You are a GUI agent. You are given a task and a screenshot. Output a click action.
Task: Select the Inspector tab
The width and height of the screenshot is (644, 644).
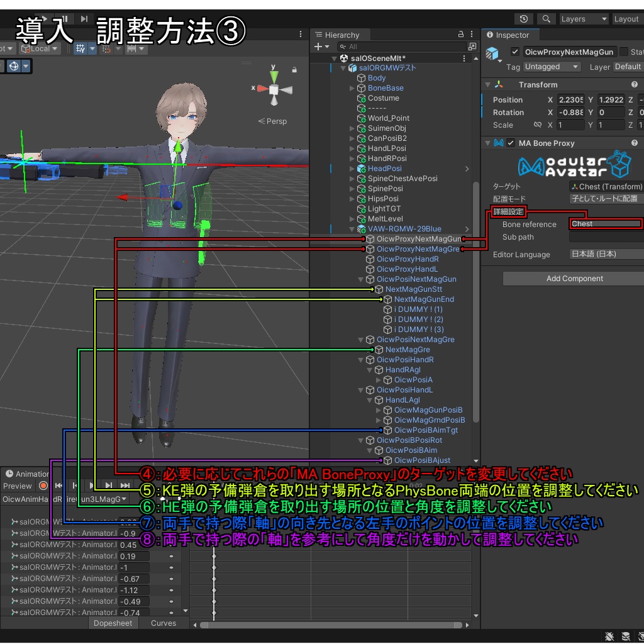tap(511, 35)
